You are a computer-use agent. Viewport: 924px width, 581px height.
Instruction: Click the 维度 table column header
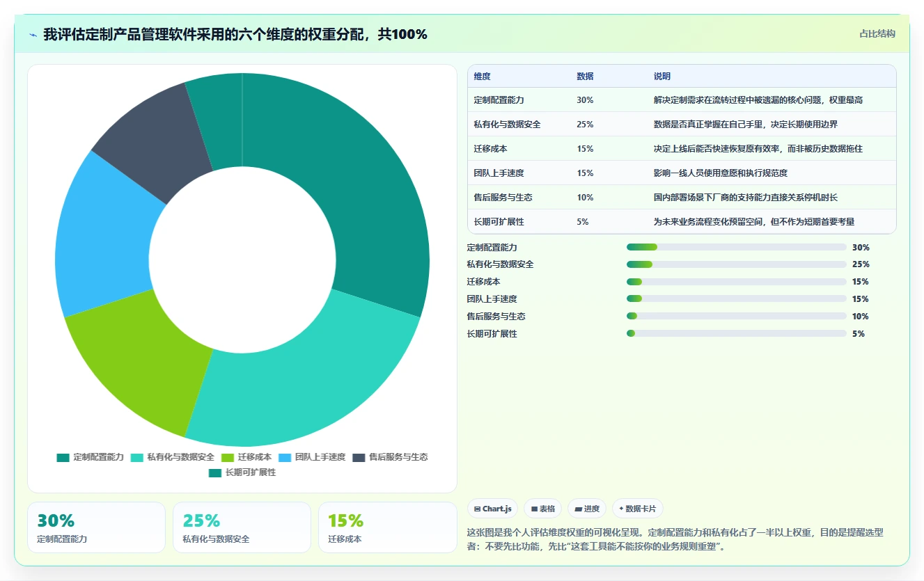pos(483,77)
